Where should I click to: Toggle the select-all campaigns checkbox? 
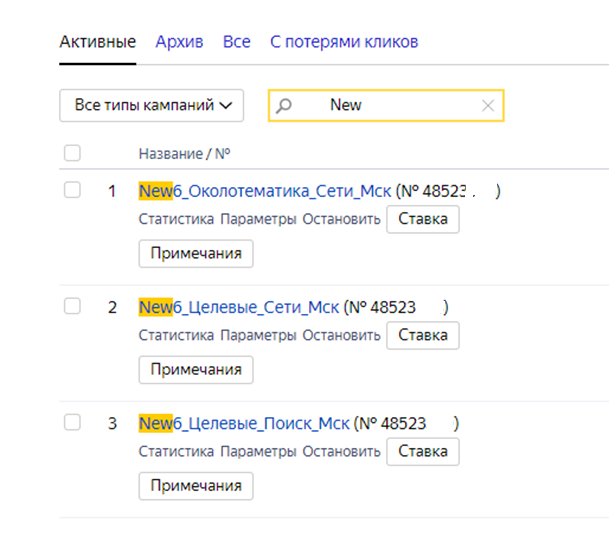[x=72, y=154]
